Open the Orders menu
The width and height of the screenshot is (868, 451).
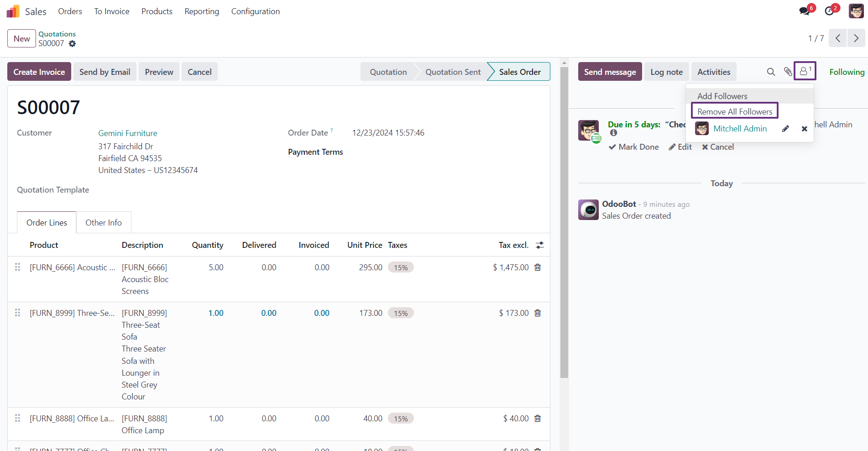click(70, 11)
